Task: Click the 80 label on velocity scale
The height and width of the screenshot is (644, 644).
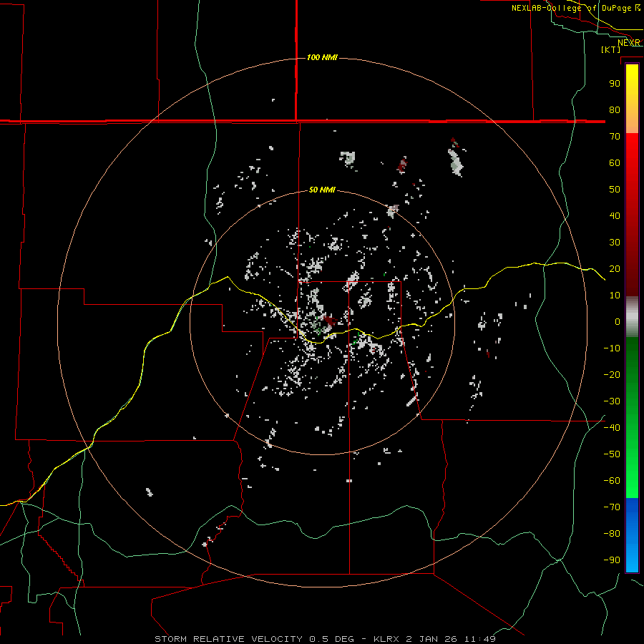Action: click(615, 109)
